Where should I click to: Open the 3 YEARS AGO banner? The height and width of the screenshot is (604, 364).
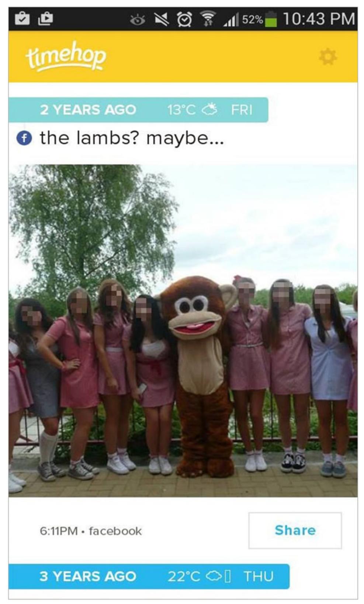point(149,576)
